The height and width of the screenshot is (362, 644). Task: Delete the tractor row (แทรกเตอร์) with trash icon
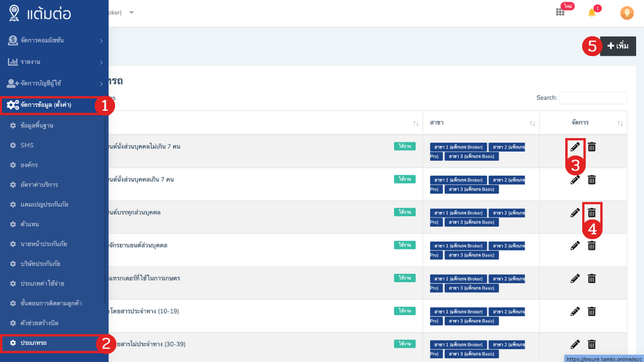click(x=592, y=279)
